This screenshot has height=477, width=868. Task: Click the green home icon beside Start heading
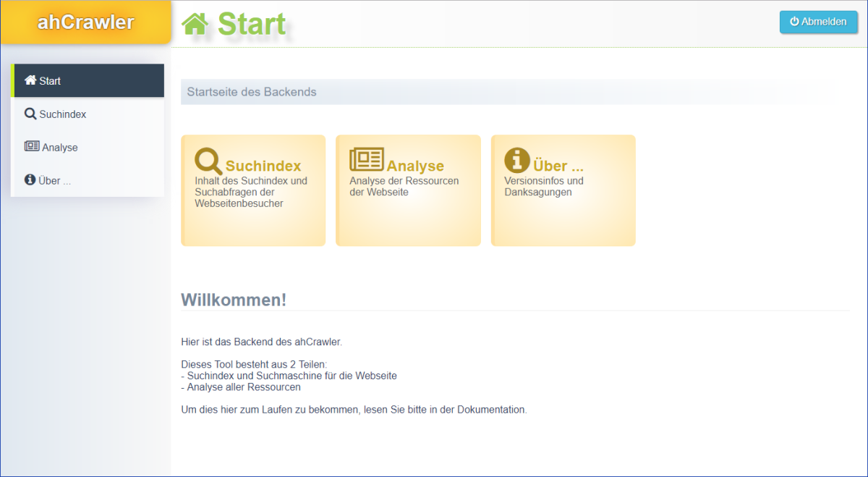pyautogui.click(x=195, y=24)
